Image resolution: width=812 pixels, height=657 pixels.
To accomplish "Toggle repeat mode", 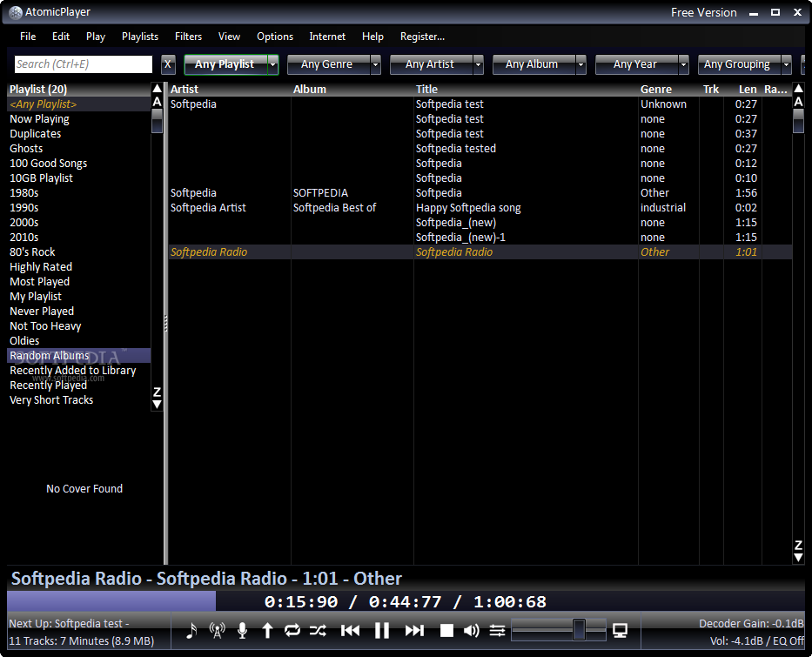I will click(292, 631).
